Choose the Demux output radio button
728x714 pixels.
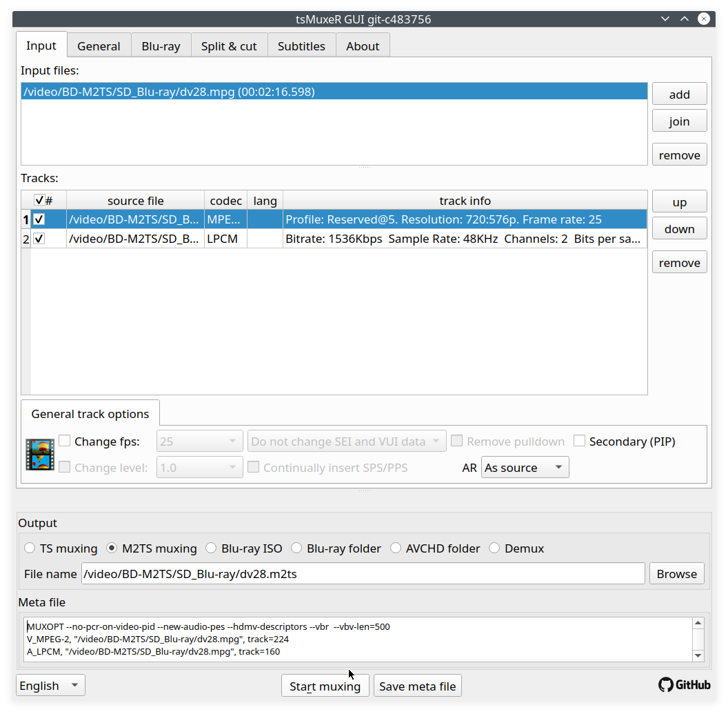[494, 548]
